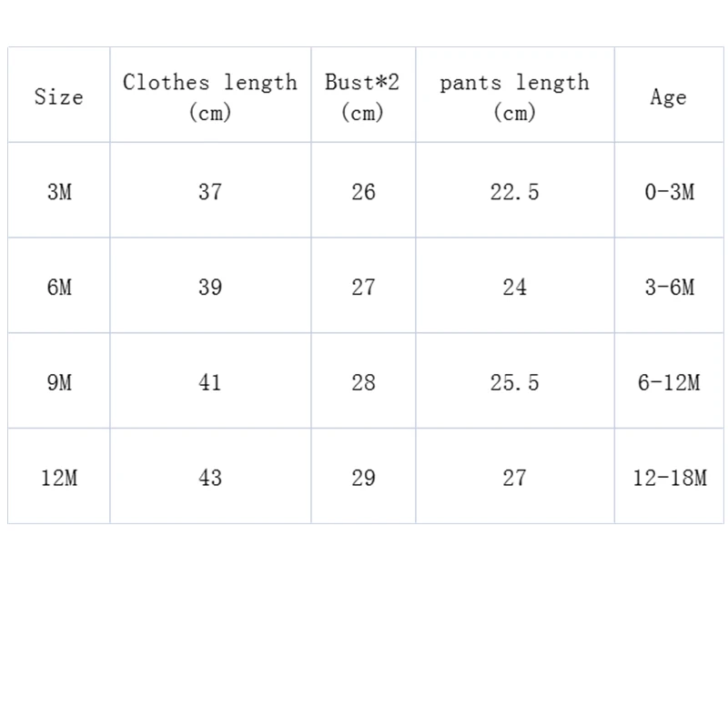Select clothes length value 39

click(210, 288)
